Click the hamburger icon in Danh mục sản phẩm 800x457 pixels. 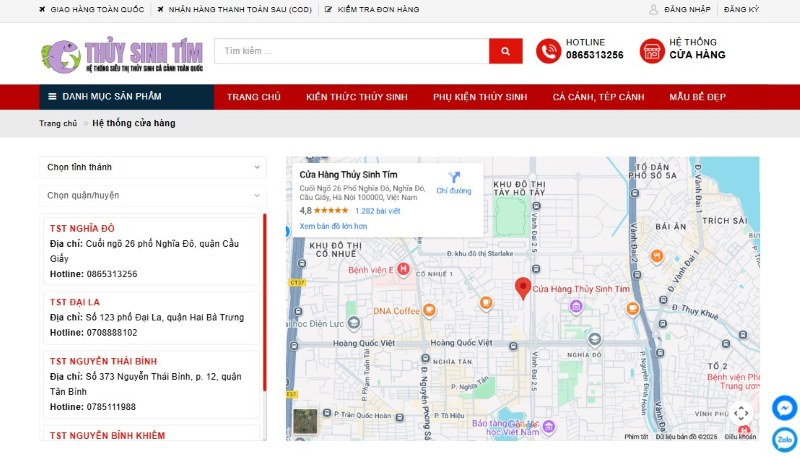52,96
